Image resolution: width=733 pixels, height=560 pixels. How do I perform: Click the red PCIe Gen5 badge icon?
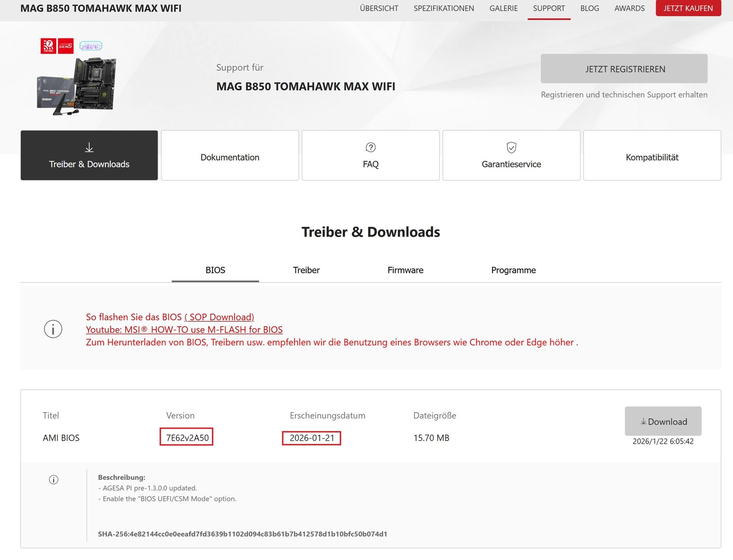pos(65,46)
